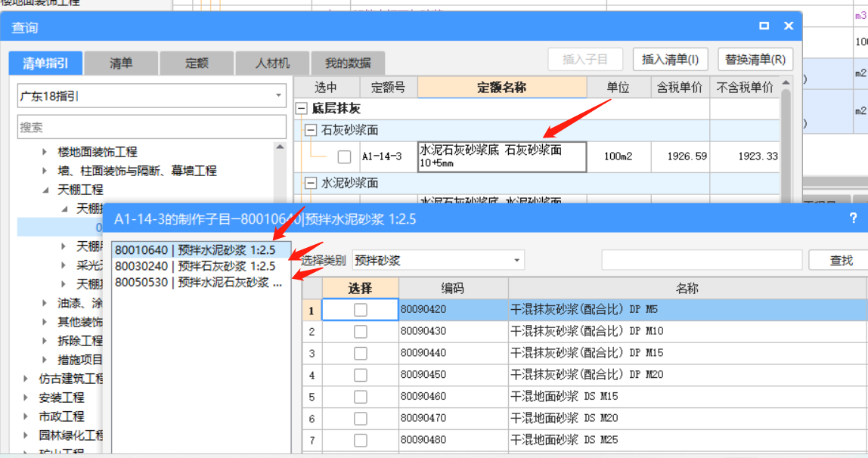This screenshot has height=458, width=868.
Task: Click the search field beside 查找
Action: 702,260
